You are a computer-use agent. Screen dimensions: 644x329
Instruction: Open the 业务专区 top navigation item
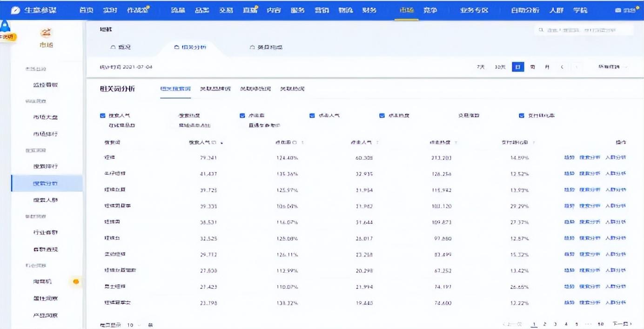click(x=474, y=10)
